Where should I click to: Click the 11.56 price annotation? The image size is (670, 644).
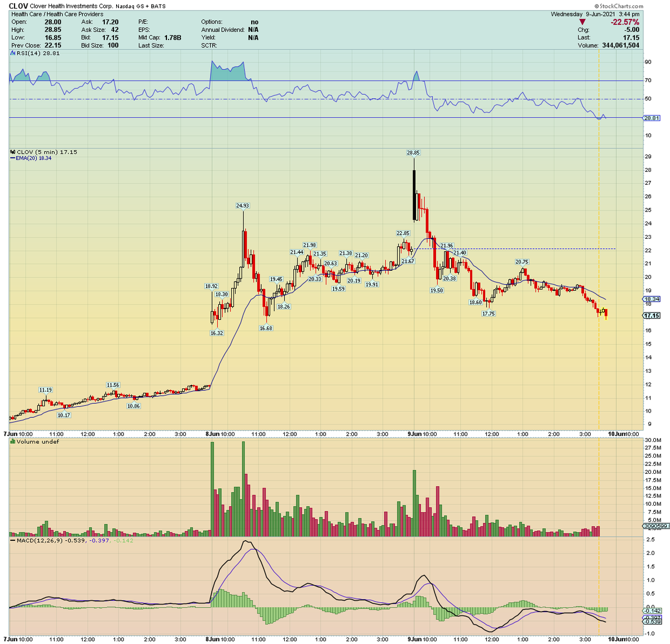click(x=113, y=385)
